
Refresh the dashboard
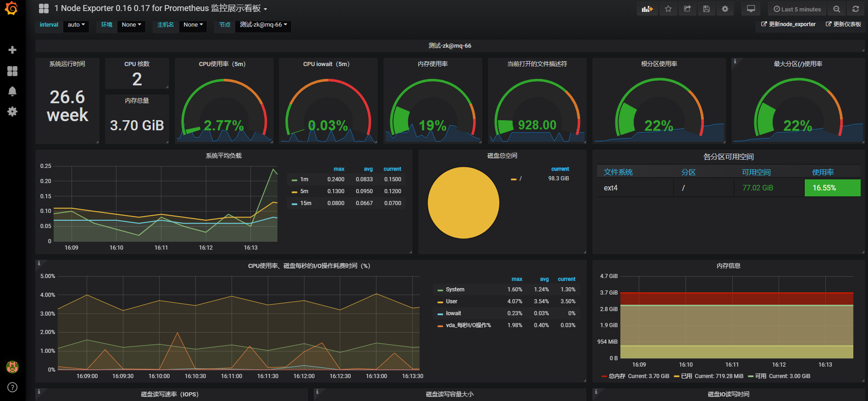[x=856, y=9]
